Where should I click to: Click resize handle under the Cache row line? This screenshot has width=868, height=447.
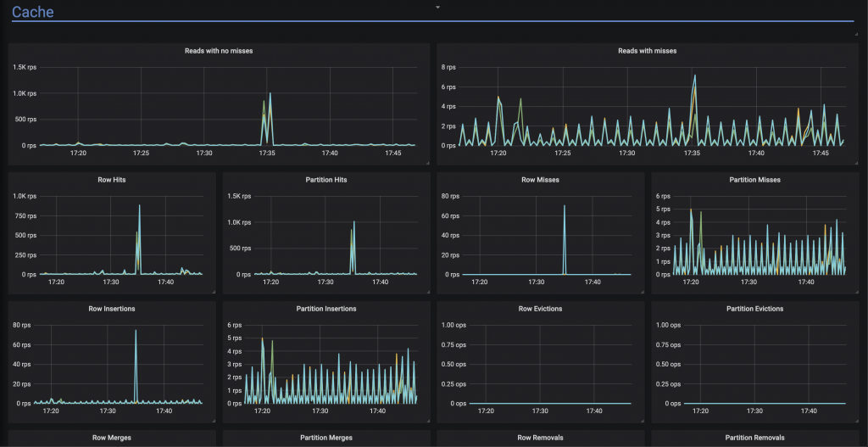[x=856, y=34]
